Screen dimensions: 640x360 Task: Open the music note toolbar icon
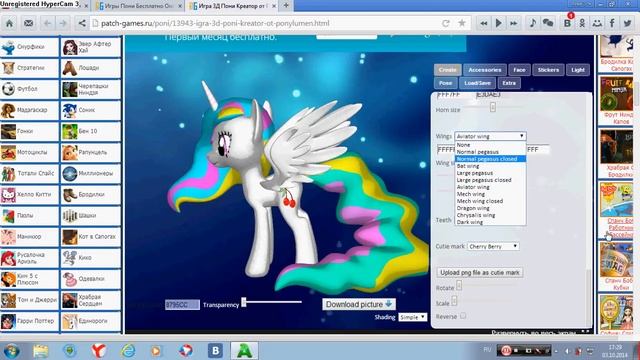click(533, 23)
